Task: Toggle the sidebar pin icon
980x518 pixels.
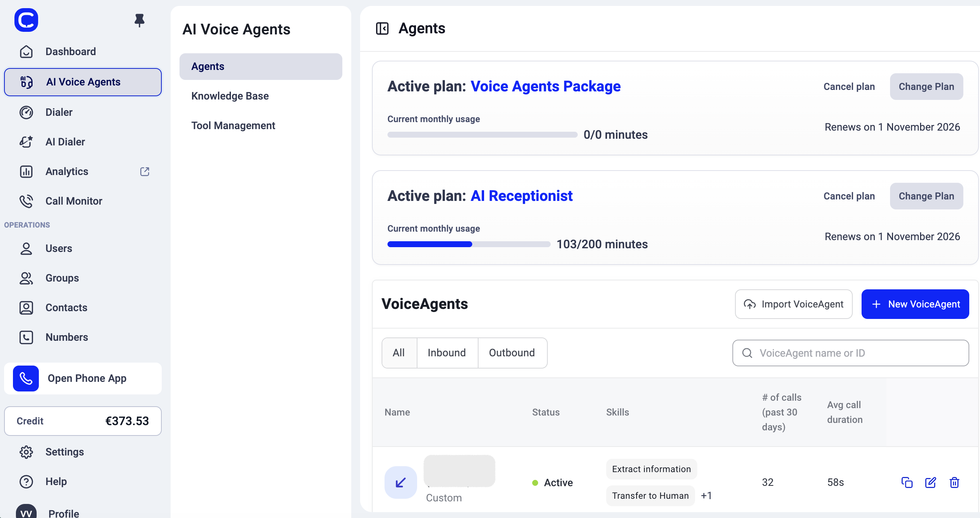Action: (140, 20)
